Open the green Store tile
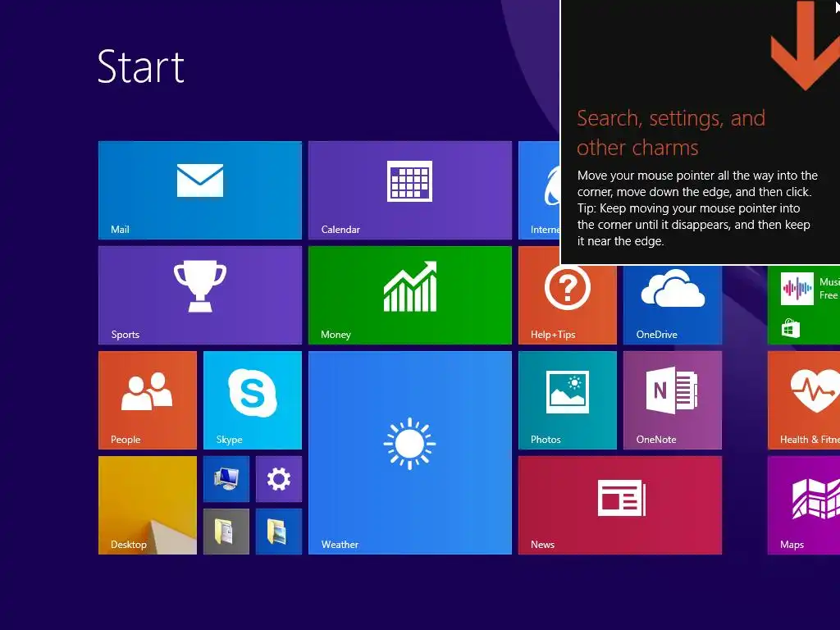Screen dimensions: 840x630 point(804,305)
